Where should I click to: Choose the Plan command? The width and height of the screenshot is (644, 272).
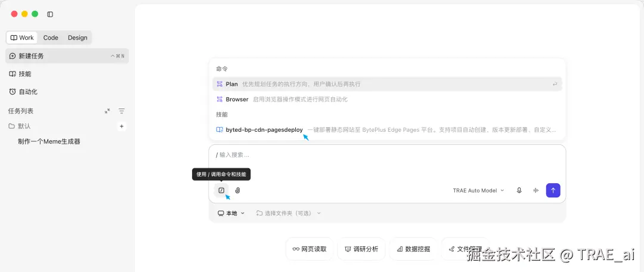click(387, 84)
